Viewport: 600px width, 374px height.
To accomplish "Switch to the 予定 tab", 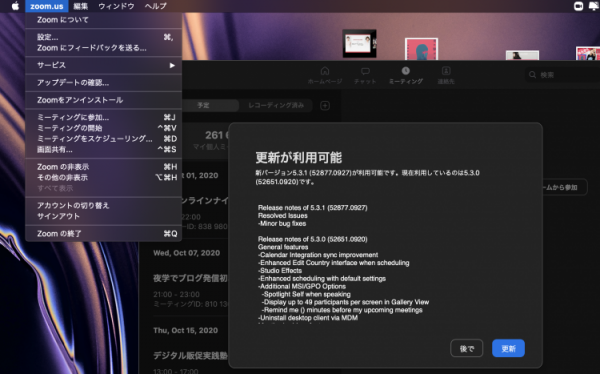I will tap(203, 105).
